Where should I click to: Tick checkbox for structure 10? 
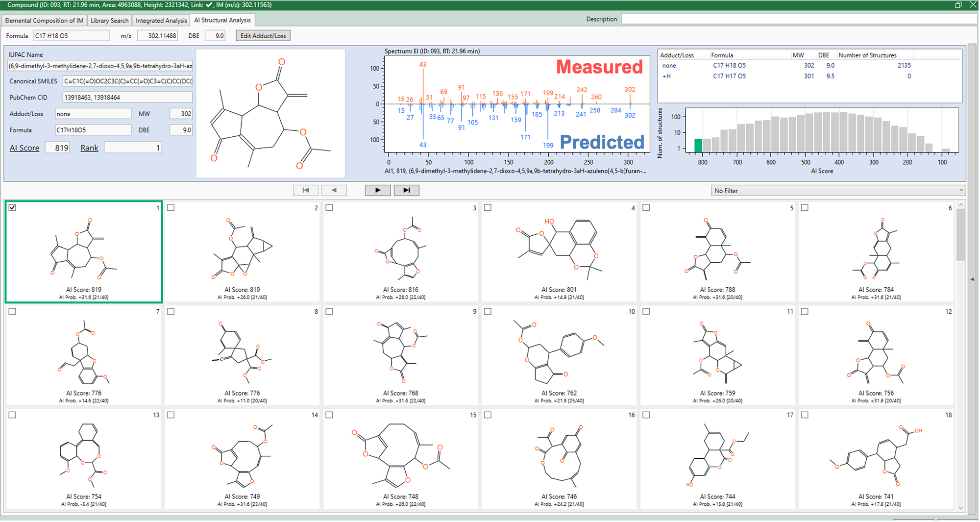point(488,312)
